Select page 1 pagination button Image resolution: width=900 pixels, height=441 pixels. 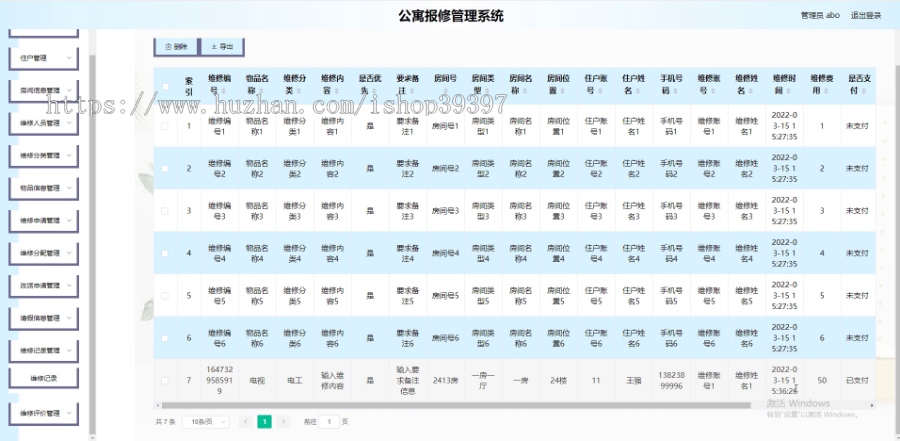(265, 421)
